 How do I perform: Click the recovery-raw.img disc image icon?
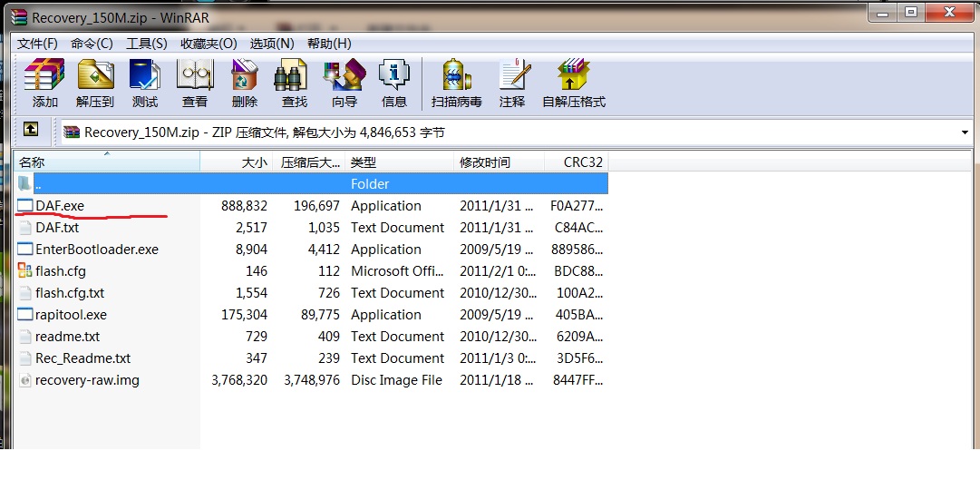tap(24, 380)
